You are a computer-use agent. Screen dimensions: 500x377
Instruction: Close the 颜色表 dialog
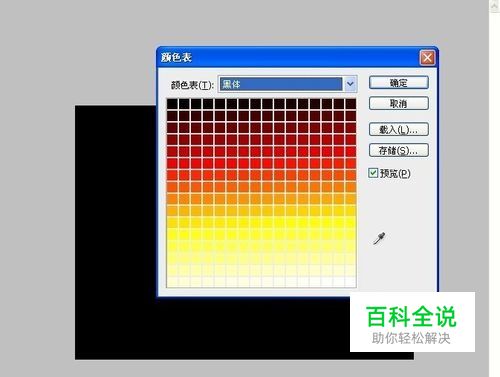click(x=427, y=58)
